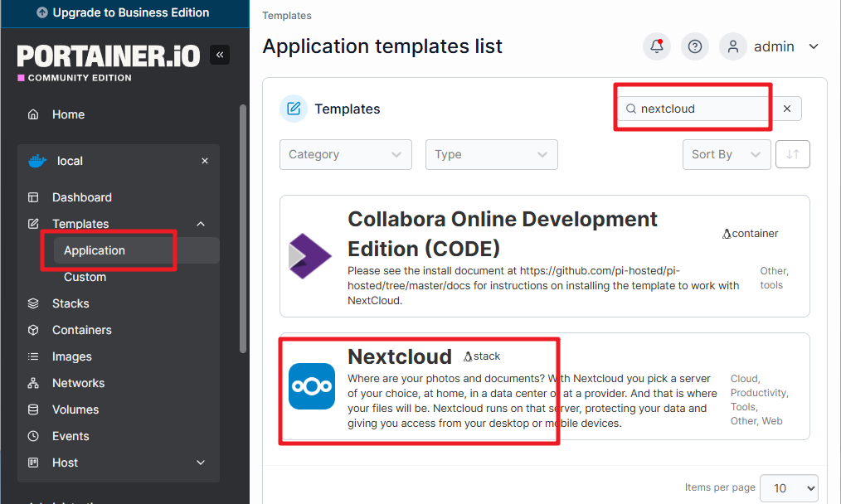Image resolution: width=841 pixels, height=504 pixels.
Task: Select Custom templates submenu
Action: click(85, 277)
